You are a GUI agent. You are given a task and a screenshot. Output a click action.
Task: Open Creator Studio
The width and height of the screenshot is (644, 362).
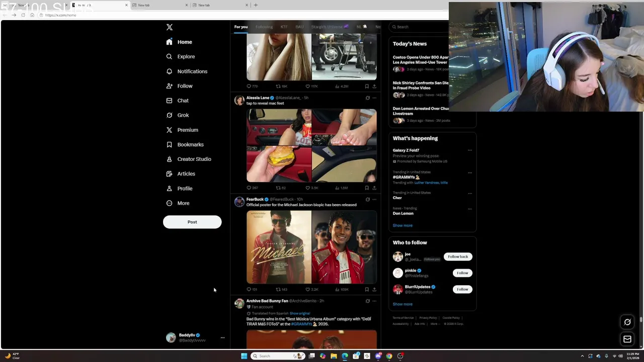tap(189, 159)
